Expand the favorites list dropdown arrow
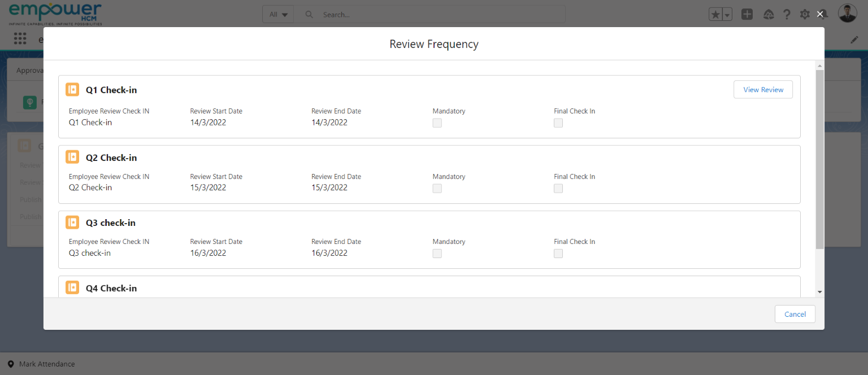This screenshot has width=868, height=375. pos(727,14)
